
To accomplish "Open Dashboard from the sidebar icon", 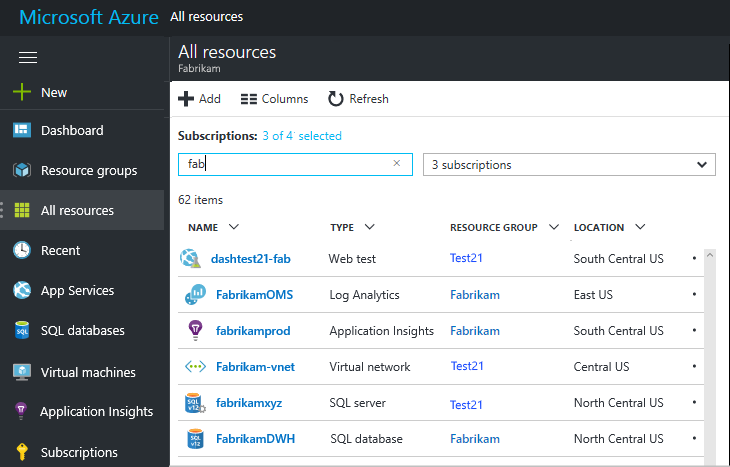I will point(22,130).
